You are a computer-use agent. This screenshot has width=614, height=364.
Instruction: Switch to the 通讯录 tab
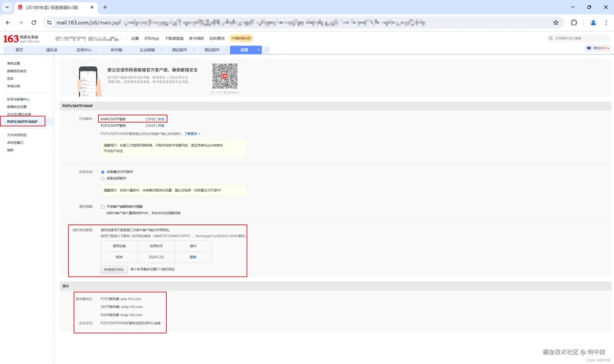click(x=52, y=50)
